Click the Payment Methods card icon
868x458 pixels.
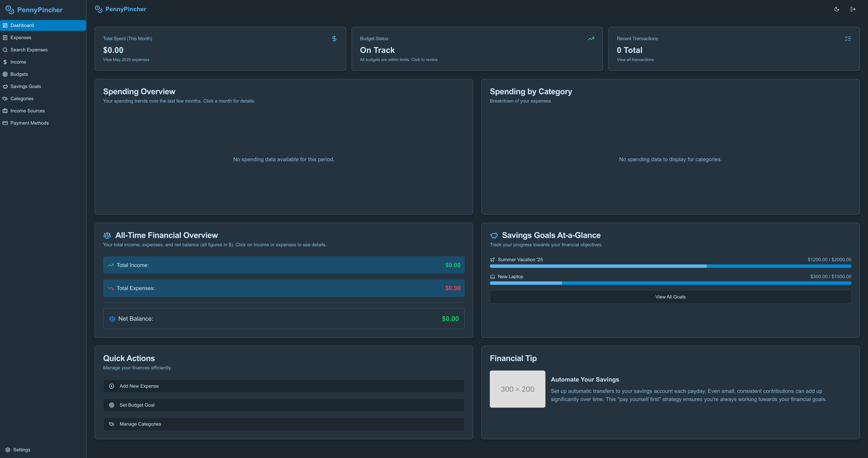[5, 123]
